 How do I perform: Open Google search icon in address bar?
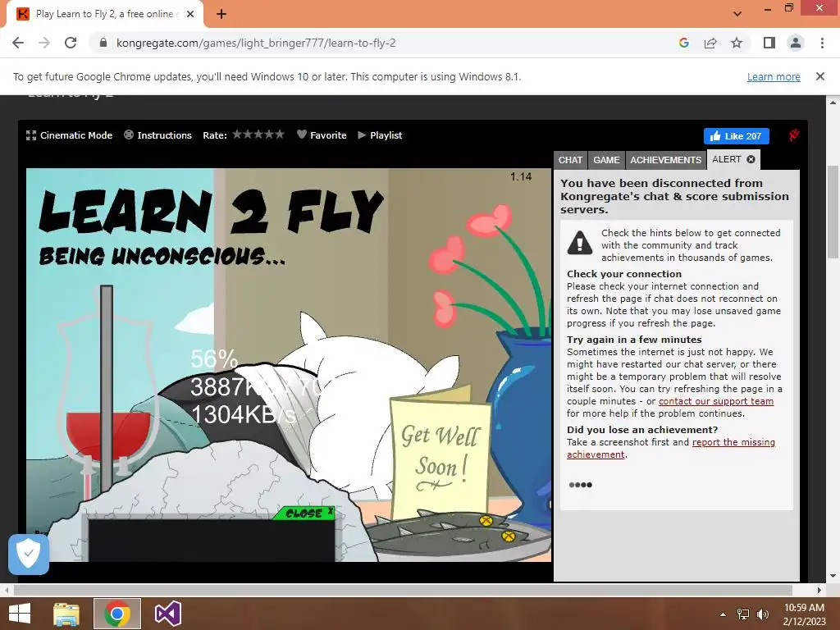point(683,43)
